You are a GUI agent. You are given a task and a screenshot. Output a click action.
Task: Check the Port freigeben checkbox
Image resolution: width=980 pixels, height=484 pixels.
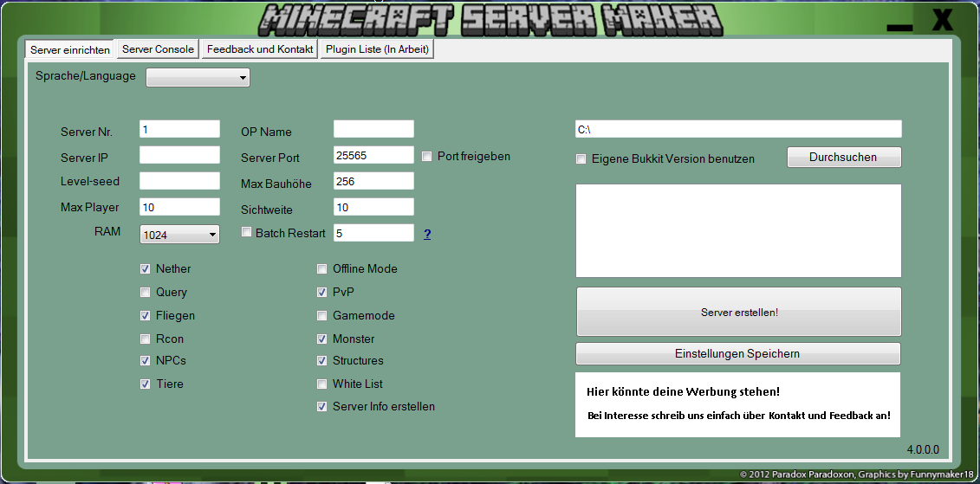click(x=427, y=156)
